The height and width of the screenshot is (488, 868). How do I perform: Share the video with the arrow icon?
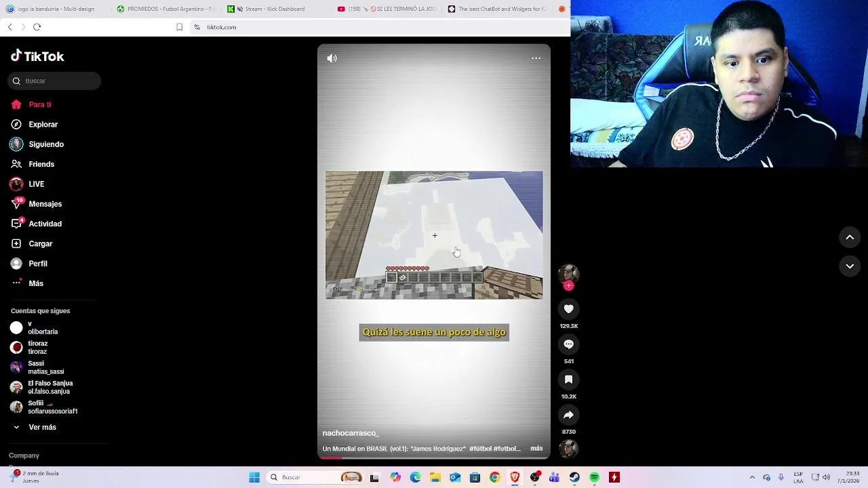(568, 415)
